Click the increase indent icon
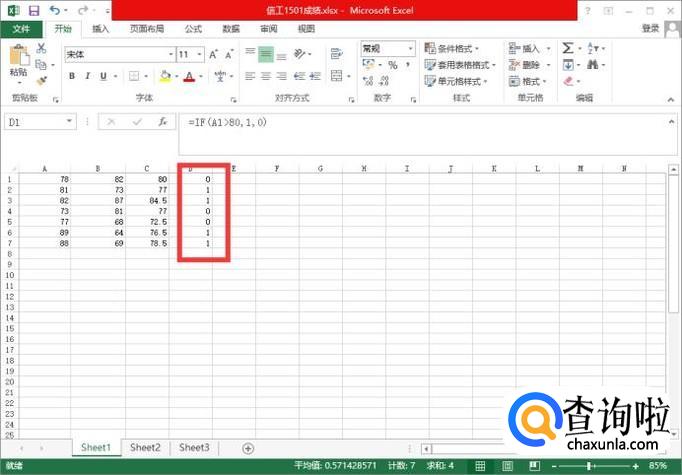 click(x=315, y=77)
